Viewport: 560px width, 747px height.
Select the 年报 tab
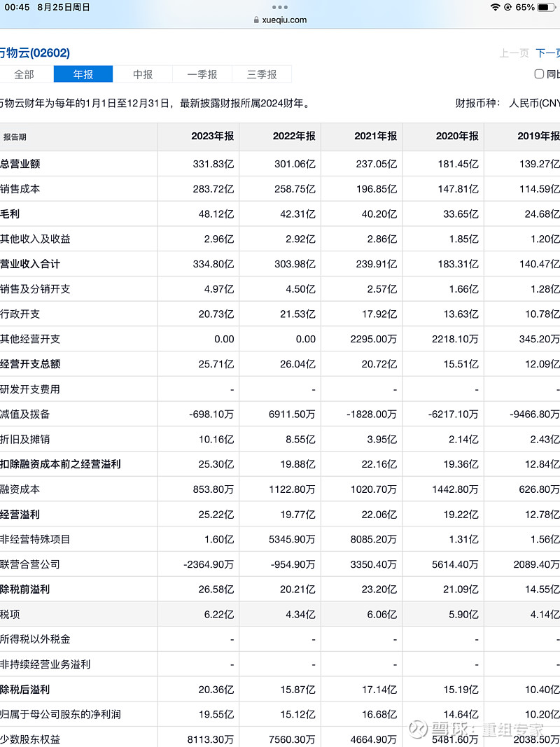pyautogui.click(x=83, y=74)
